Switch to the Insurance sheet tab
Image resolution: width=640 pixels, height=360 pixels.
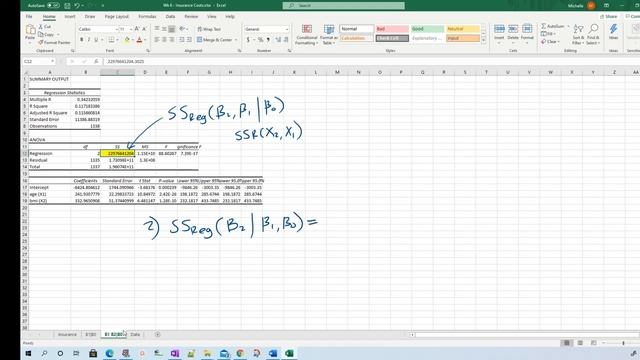coord(67,334)
